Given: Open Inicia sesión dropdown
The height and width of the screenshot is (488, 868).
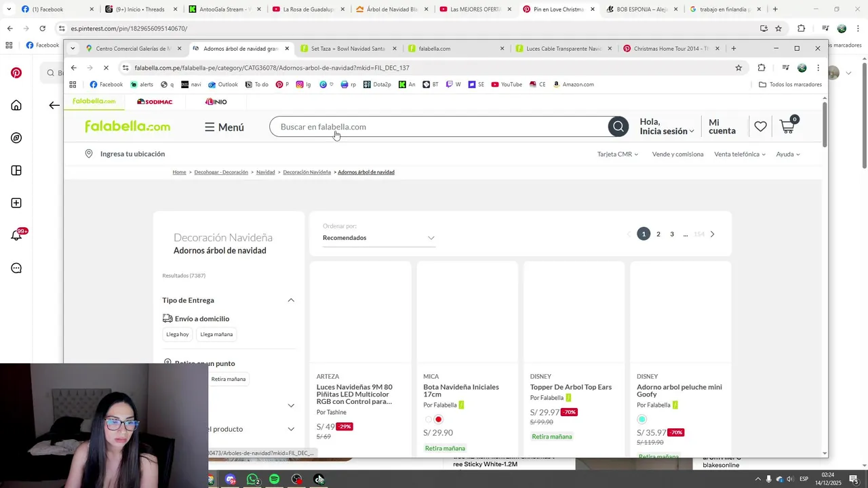Looking at the screenshot, I should click(x=667, y=131).
